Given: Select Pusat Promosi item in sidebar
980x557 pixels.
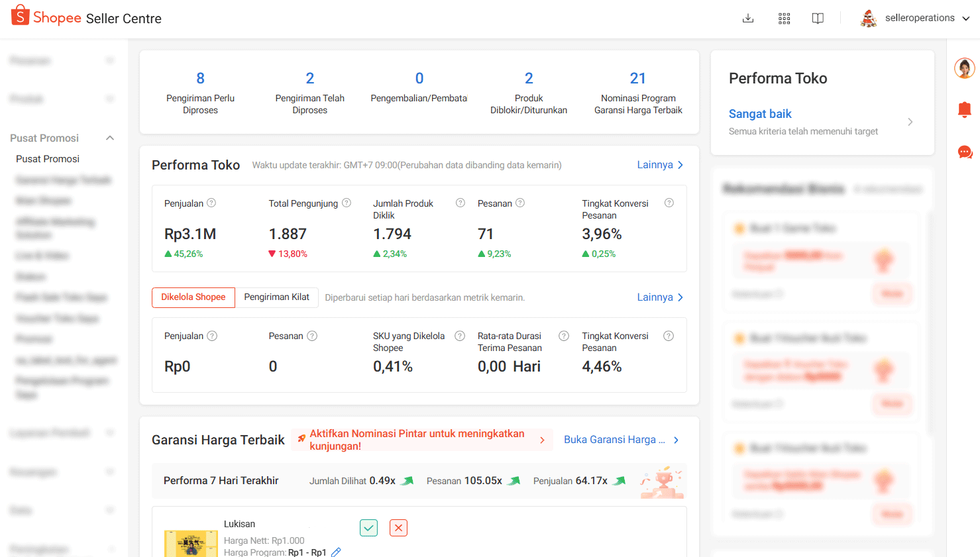Looking at the screenshot, I should tap(48, 159).
